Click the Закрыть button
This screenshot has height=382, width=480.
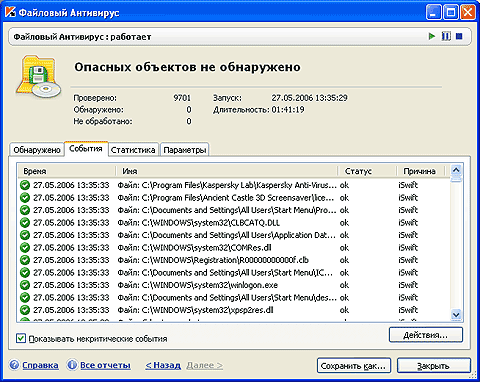click(434, 366)
